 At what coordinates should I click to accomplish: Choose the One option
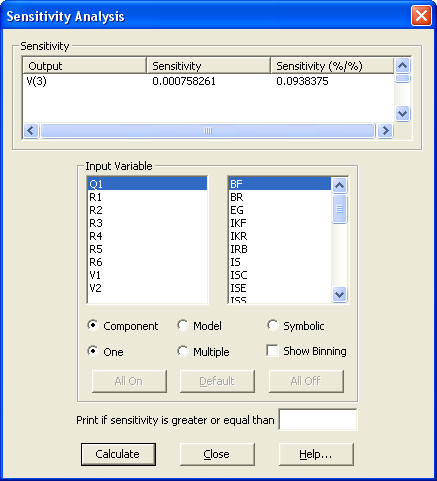click(x=93, y=351)
